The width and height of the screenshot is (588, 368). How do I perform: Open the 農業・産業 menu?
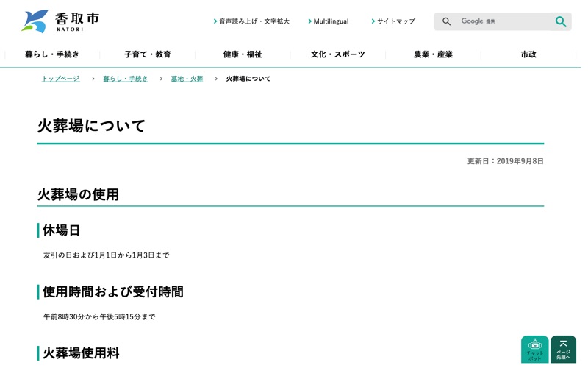point(433,54)
